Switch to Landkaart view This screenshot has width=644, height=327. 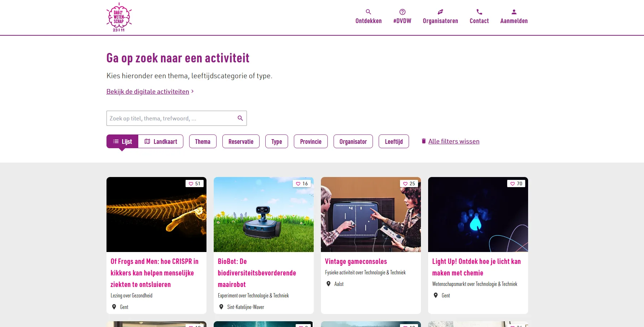161,141
